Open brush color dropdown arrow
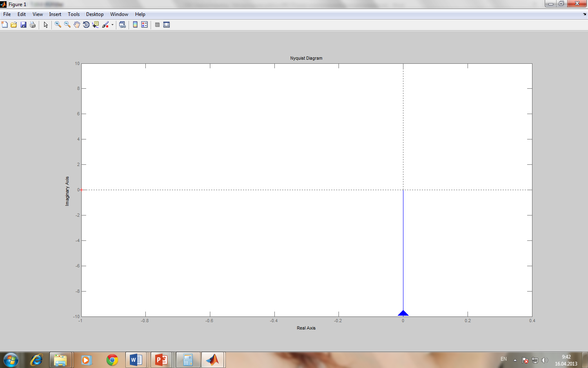 [112, 25]
